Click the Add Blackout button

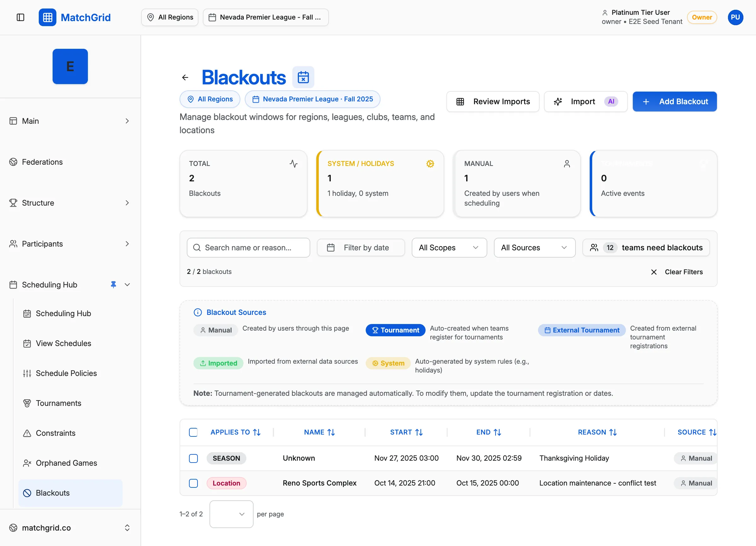click(x=675, y=101)
